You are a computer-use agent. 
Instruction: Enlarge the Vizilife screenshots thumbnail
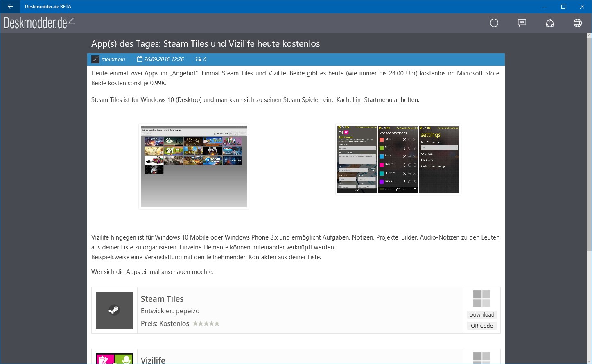coord(398,159)
